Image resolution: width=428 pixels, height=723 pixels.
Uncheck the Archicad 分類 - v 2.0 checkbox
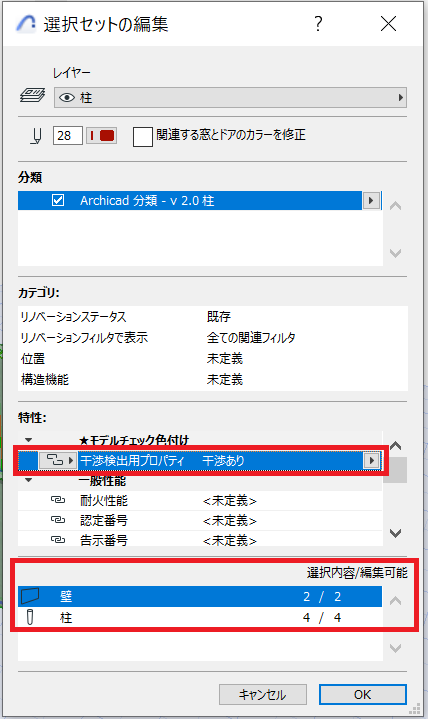58,201
